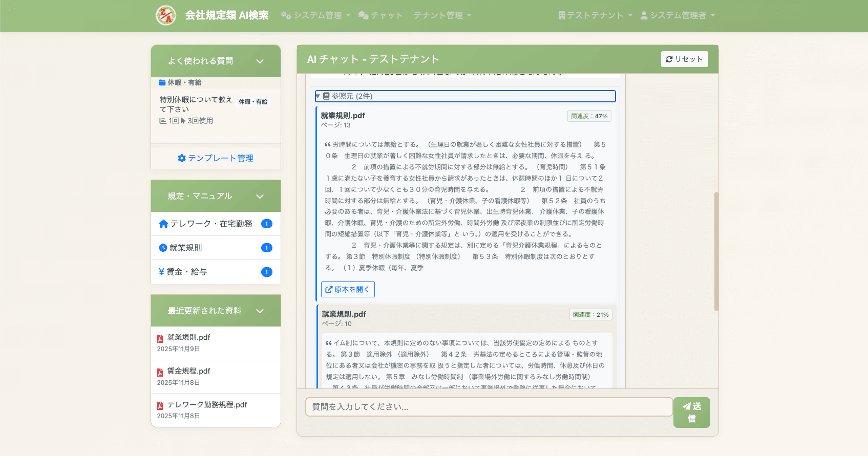Click the folder icon next to 休暇・有給

click(162, 82)
